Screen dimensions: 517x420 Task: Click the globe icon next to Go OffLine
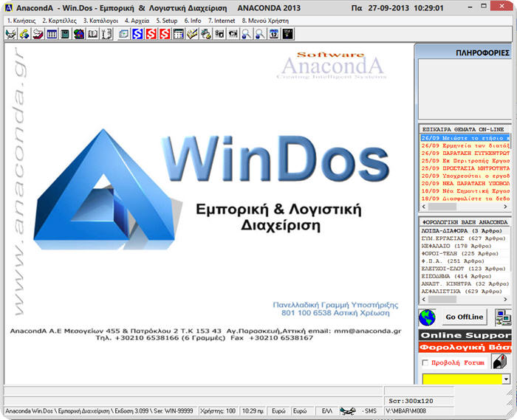click(428, 317)
